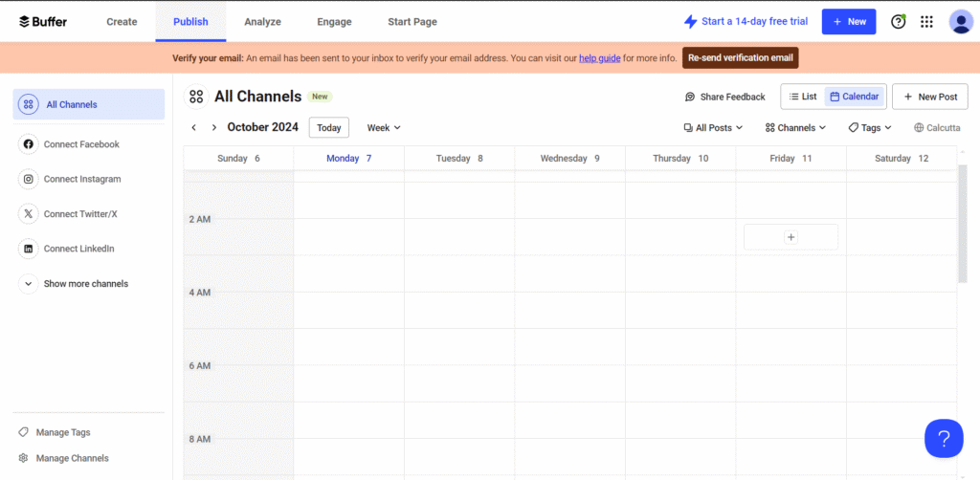Image resolution: width=980 pixels, height=480 pixels.
Task: Click the Connect LinkedIn channel icon
Action: pos(29,249)
